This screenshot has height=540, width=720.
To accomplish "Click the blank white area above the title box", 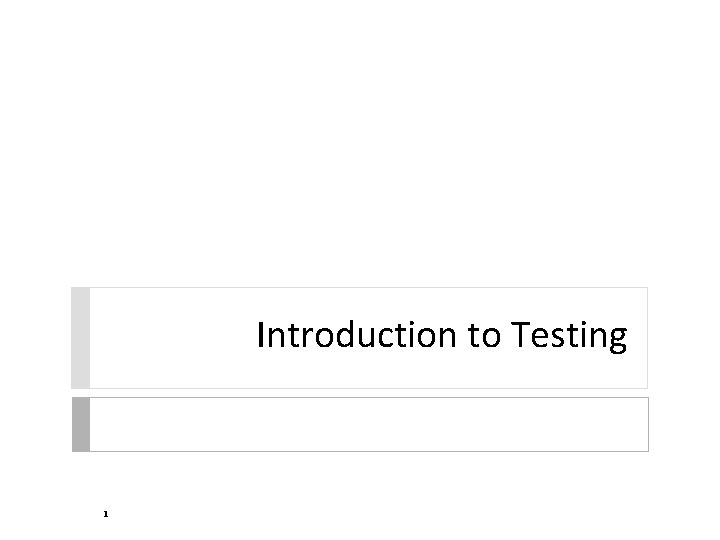I will point(360,150).
